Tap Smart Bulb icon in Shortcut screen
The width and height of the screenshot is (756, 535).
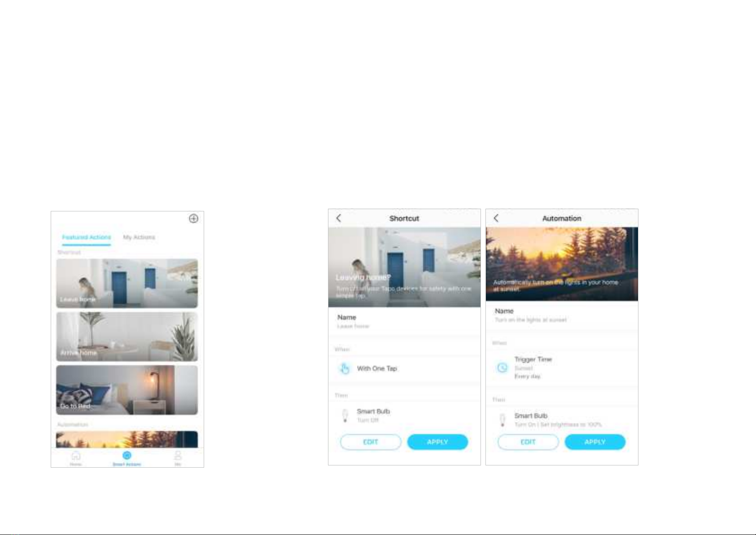[x=345, y=416]
